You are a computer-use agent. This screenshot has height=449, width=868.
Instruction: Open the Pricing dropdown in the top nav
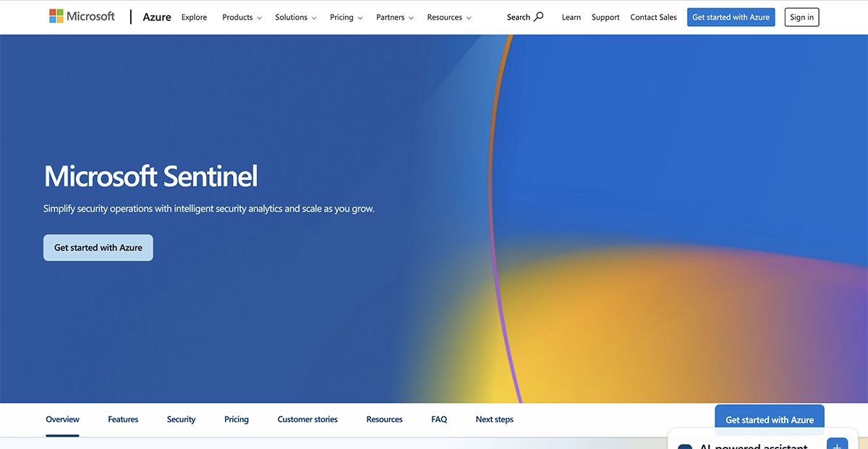tap(346, 17)
